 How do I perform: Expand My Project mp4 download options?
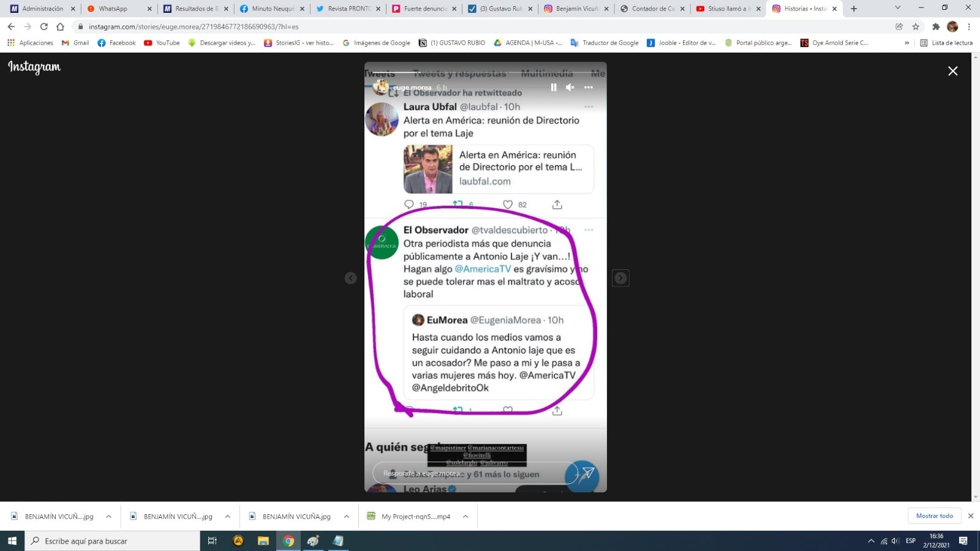466,517
